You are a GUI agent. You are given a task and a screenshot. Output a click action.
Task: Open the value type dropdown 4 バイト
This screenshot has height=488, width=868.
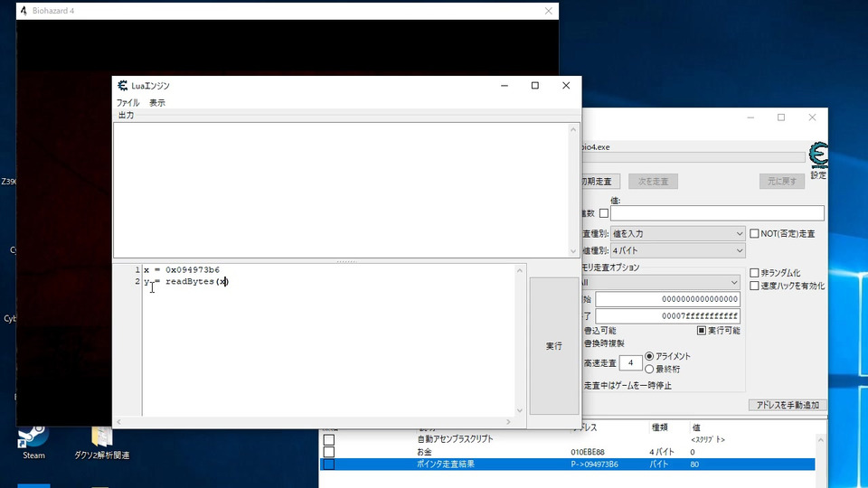(x=677, y=250)
